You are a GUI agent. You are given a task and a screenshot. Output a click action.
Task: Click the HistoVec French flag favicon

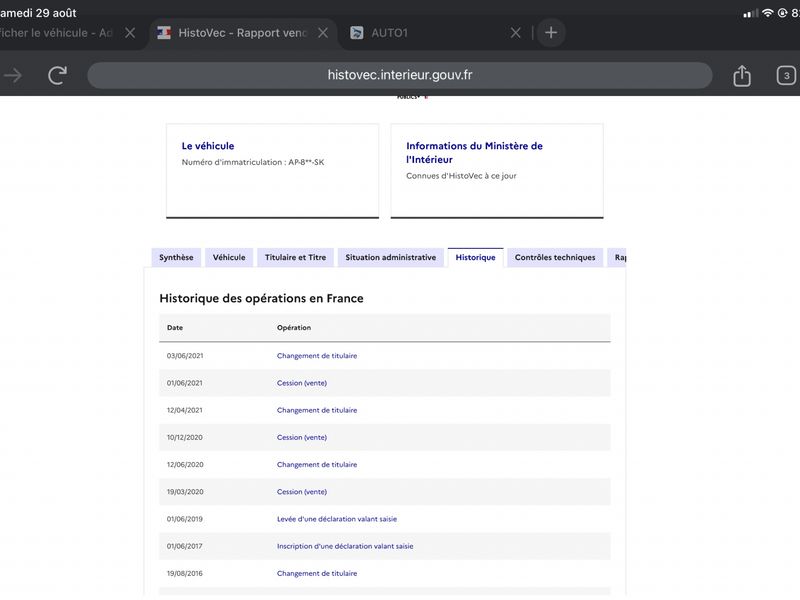[x=164, y=33]
